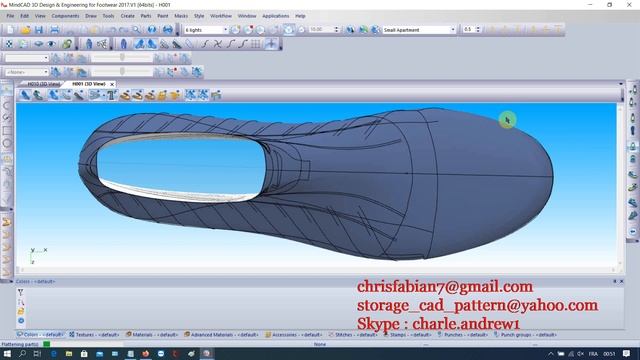Click the grid lines icon
The image size is (640, 360).
coord(256,44)
